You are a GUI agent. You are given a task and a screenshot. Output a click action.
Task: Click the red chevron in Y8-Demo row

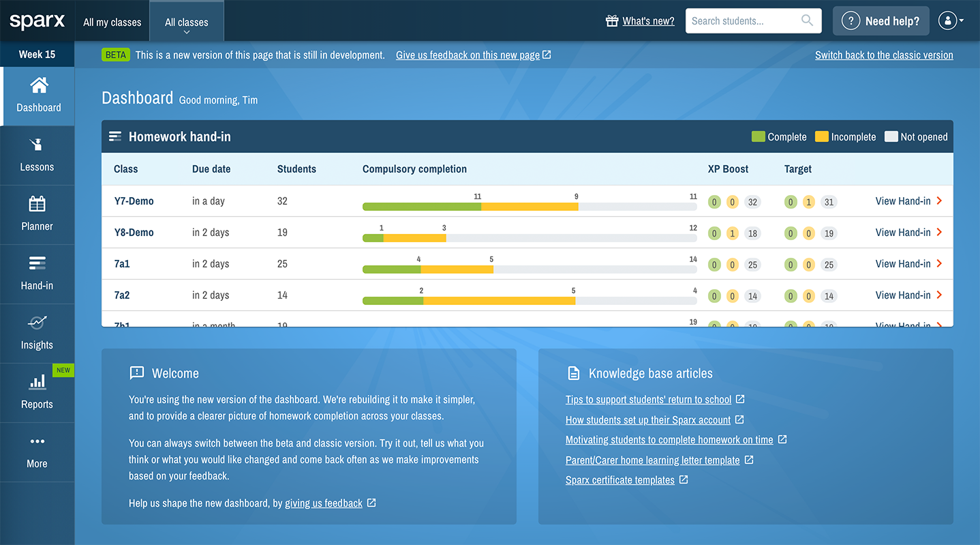click(940, 232)
